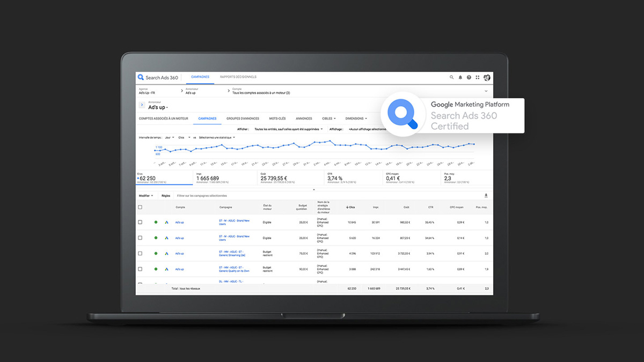Image resolution: width=644 pixels, height=362 pixels.
Task: Open the help question mark icon
Action: 469,77
